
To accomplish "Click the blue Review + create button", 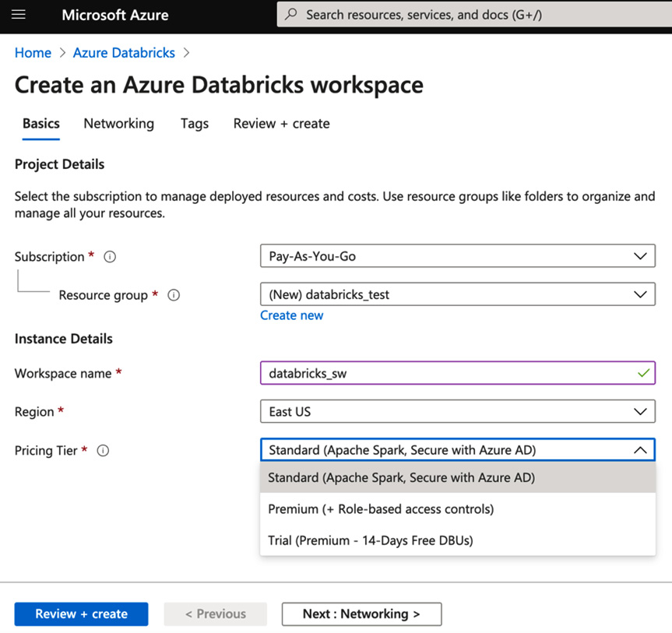I will coord(82,614).
